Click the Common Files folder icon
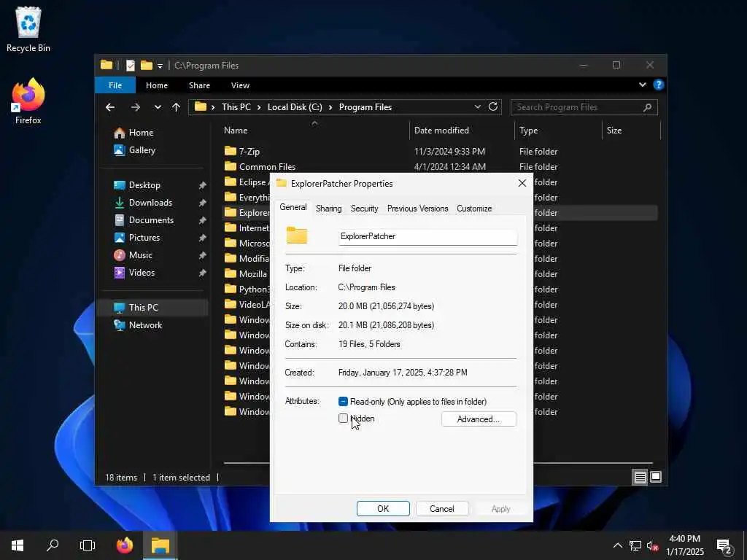The height and width of the screenshot is (560, 747). point(231,166)
